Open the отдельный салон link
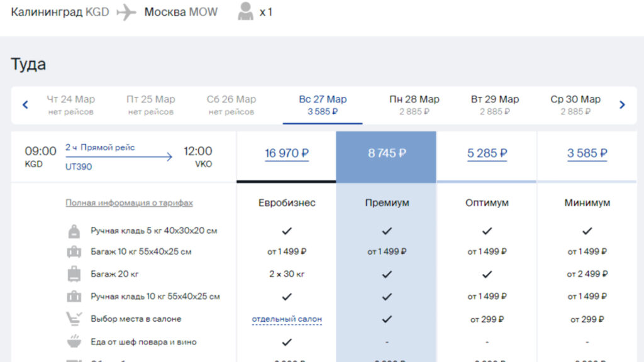 tap(287, 319)
